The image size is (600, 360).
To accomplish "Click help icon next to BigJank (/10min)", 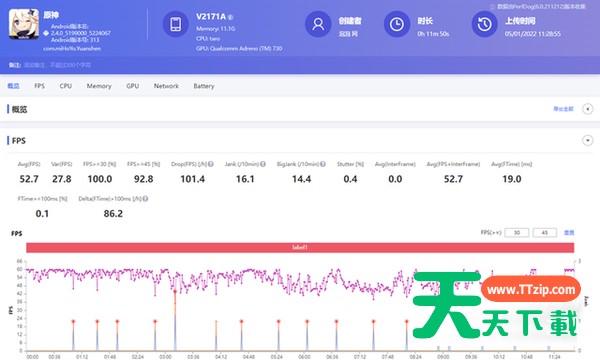I will [x=323, y=164].
